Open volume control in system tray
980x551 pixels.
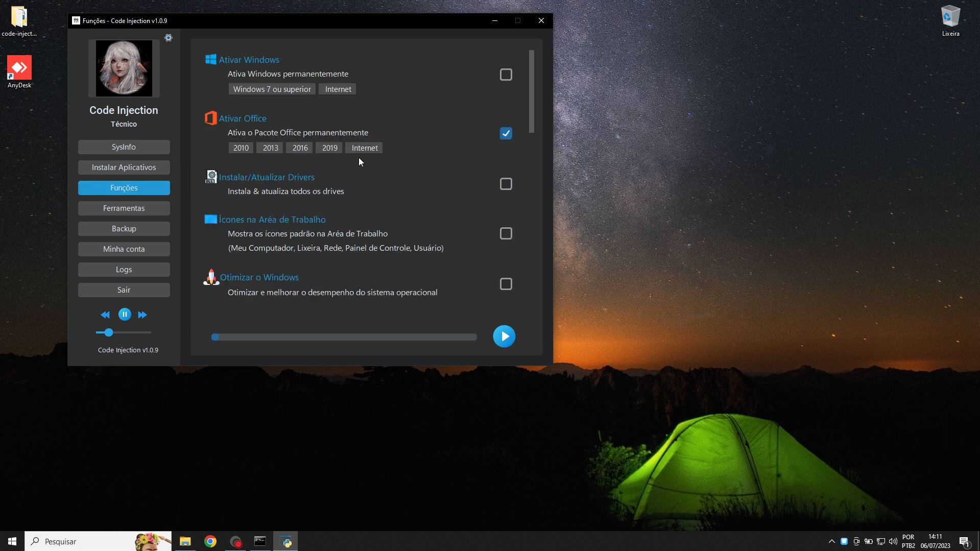pos(893,541)
